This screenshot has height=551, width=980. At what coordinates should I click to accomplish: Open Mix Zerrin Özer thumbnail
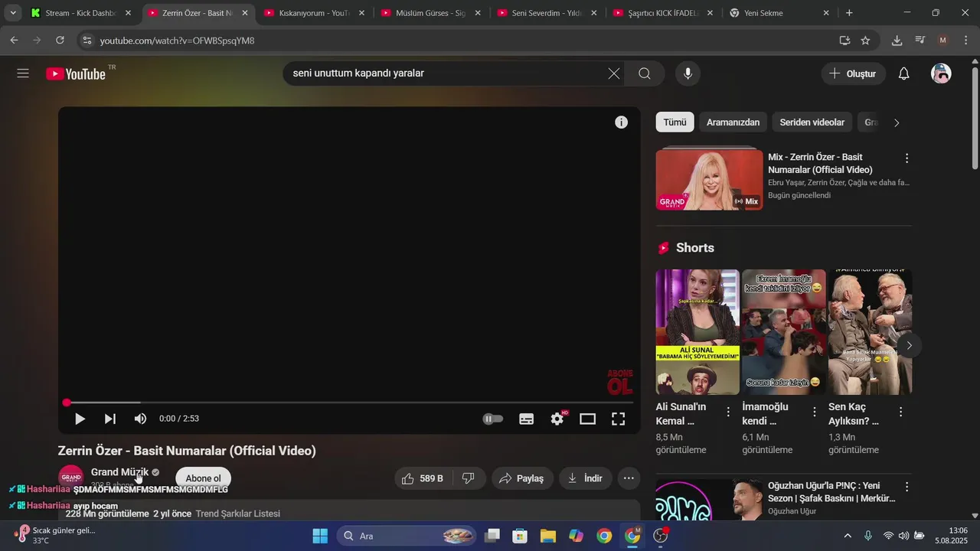tap(710, 180)
